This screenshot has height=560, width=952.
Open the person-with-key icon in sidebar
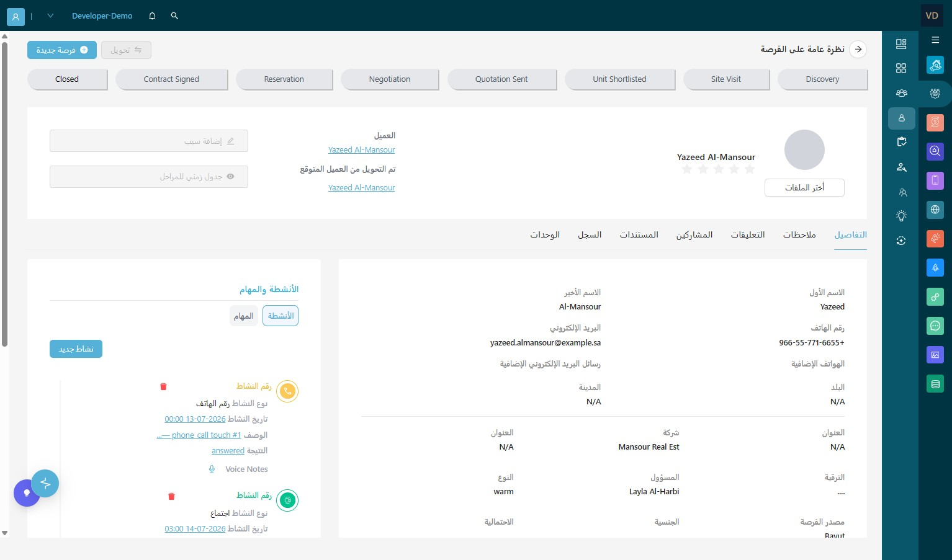tap(901, 167)
